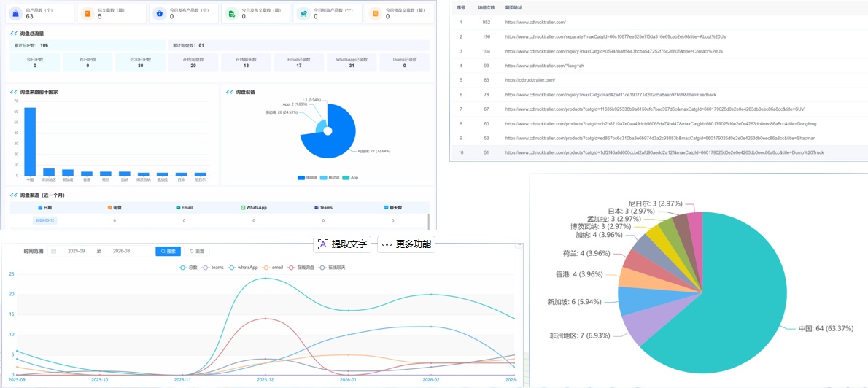Viewport: 868px width, 388px height.
Task: Open the About%20Us separate page URL
Action: click(616, 36)
